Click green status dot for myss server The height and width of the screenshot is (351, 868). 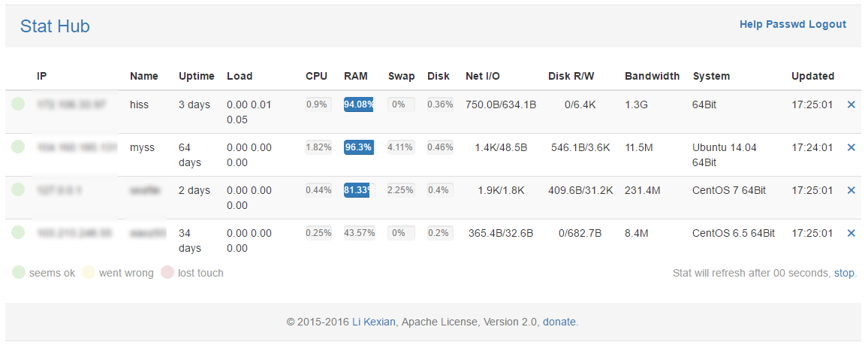coord(19,147)
